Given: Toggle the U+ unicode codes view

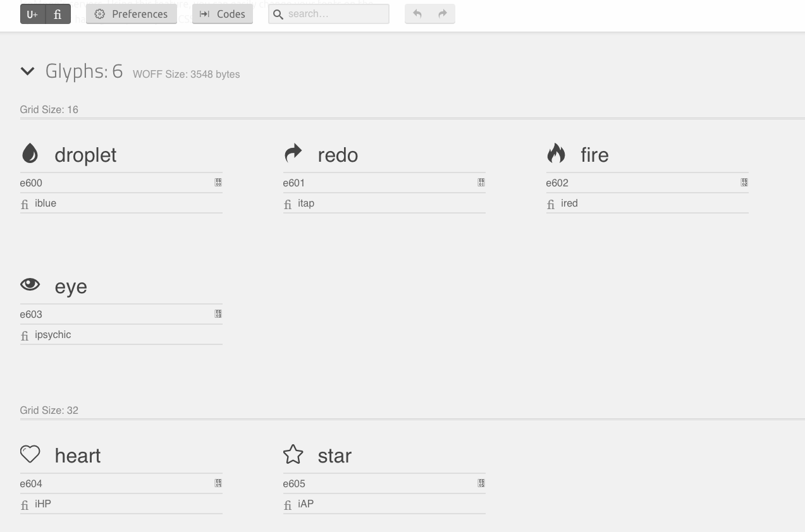Looking at the screenshot, I should pyautogui.click(x=32, y=14).
